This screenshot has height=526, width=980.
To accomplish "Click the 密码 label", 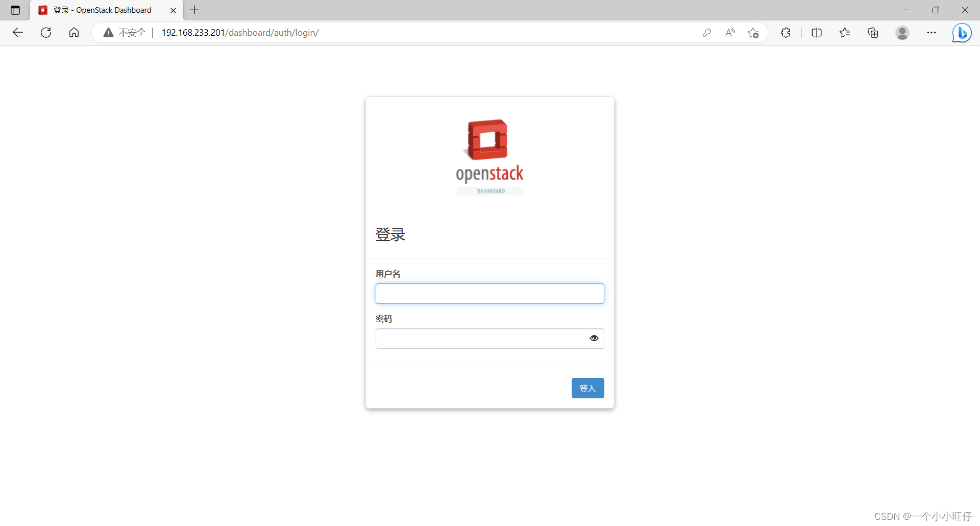I will [x=384, y=319].
